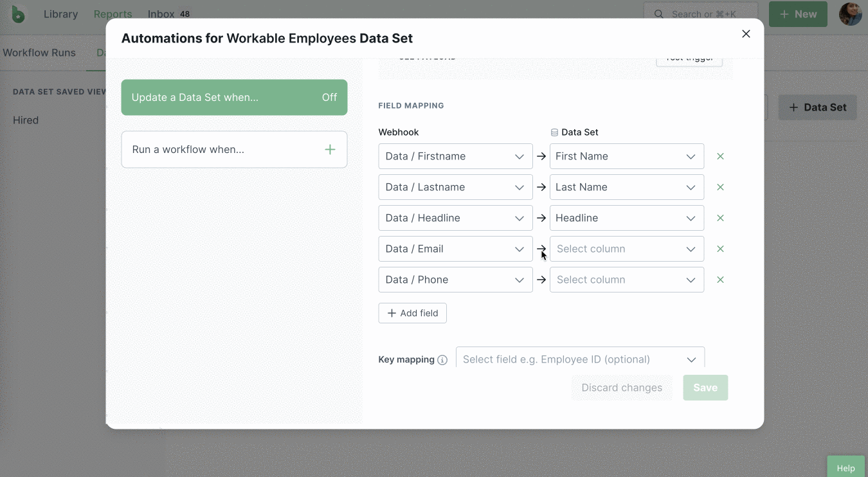Click the + Data Set button
The width and height of the screenshot is (868, 477).
(818, 107)
